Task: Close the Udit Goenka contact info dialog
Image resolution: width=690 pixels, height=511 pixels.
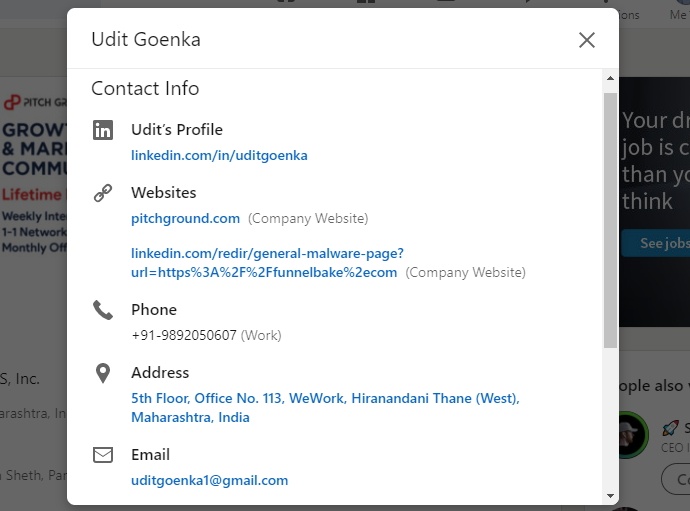Action: pyautogui.click(x=587, y=40)
